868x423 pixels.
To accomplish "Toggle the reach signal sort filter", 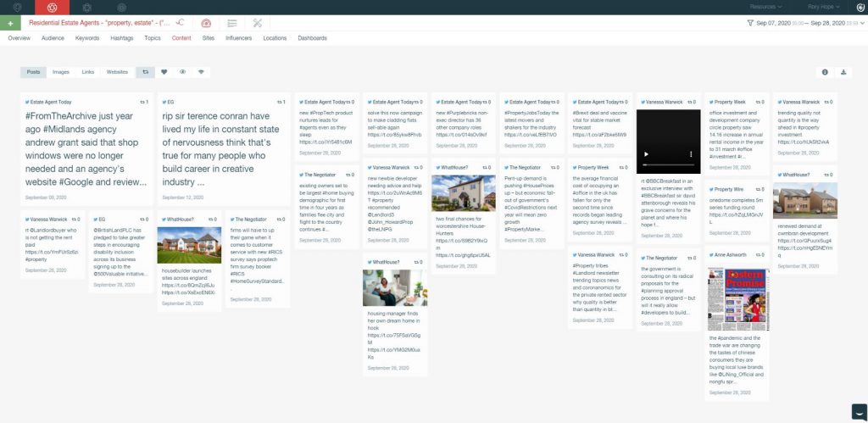I will point(201,72).
